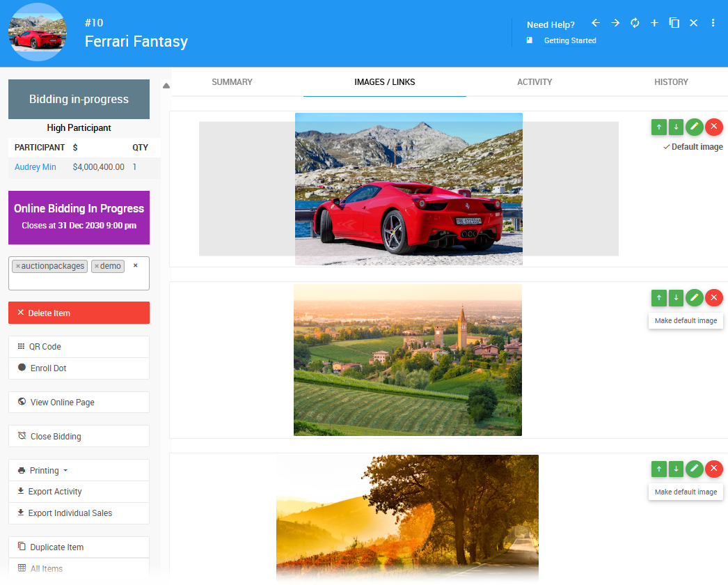Image resolution: width=728 pixels, height=585 pixels.
Task: Move the Ferrari car image down
Action: pos(676,127)
